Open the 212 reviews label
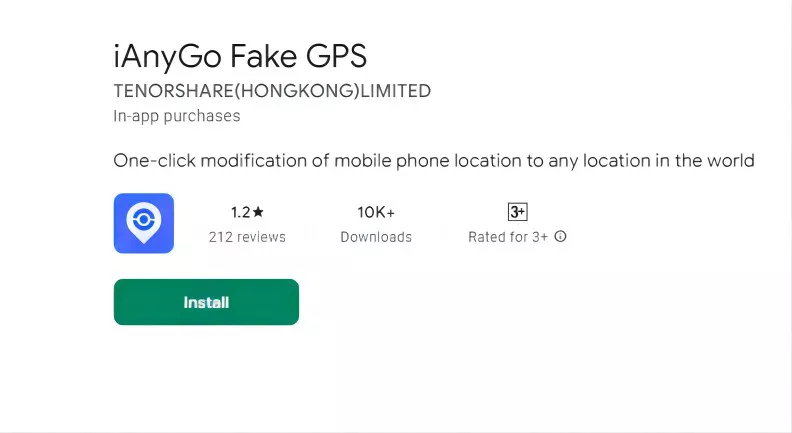The height and width of the screenshot is (433, 792). (247, 237)
